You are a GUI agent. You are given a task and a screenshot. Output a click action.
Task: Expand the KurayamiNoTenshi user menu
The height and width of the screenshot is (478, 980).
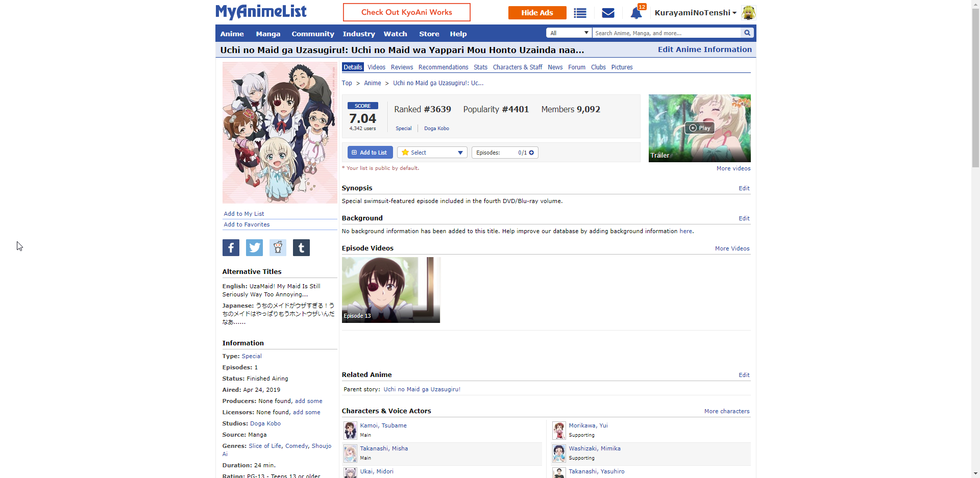[x=695, y=13]
